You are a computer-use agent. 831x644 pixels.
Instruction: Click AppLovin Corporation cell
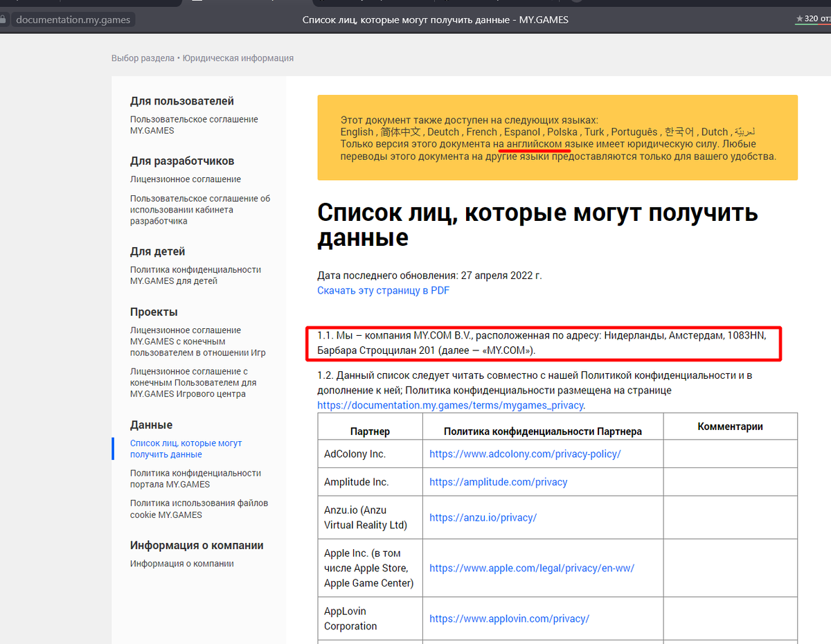pos(370,618)
